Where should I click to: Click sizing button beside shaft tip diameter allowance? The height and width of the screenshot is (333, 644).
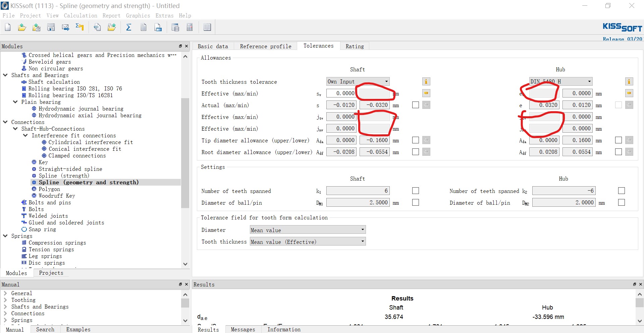(x=426, y=140)
